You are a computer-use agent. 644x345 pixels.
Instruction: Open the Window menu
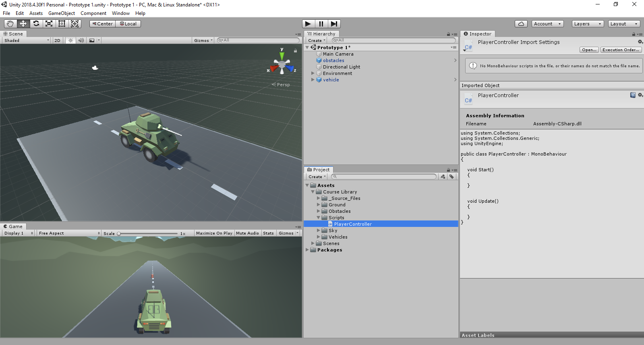tap(121, 13)
